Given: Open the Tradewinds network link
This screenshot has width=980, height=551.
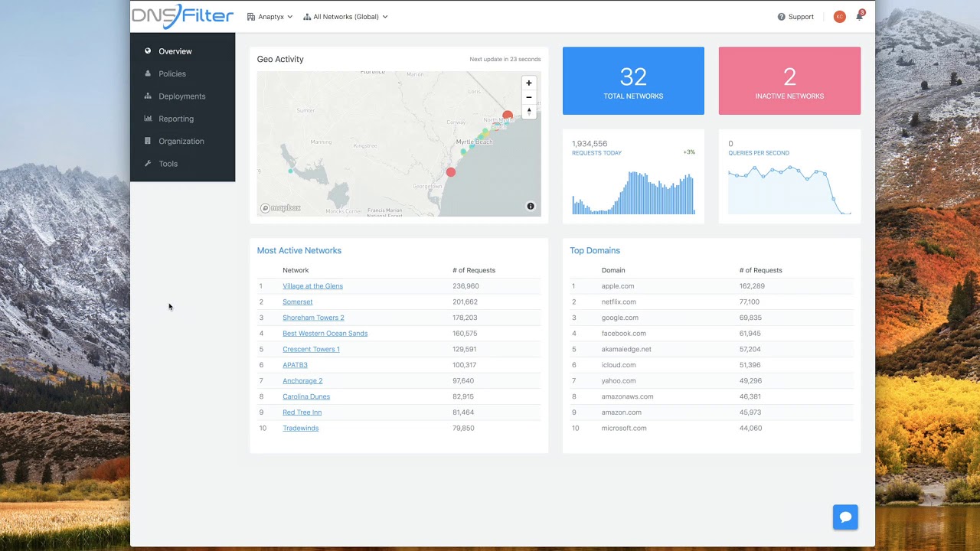Looking at the screenshot, I should [300, 429].
